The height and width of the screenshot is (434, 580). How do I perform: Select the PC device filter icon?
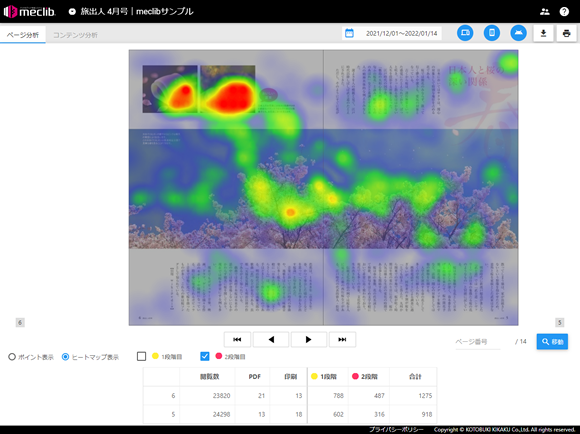[465, 33]
